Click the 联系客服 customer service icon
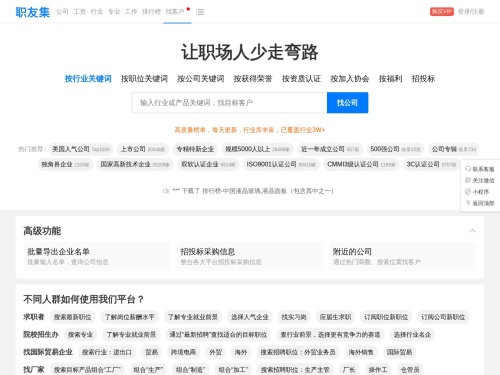The image size is (500, 375). click(x=468, y=169)
